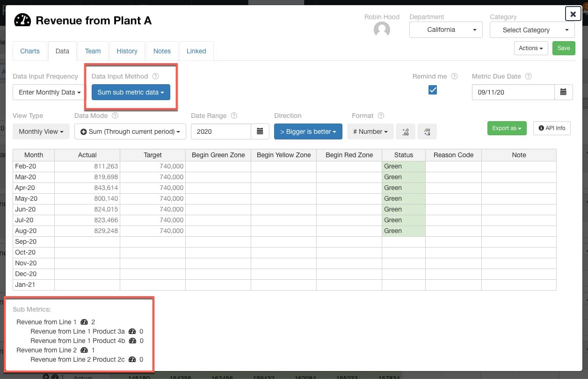Select the Data tab

62,51
